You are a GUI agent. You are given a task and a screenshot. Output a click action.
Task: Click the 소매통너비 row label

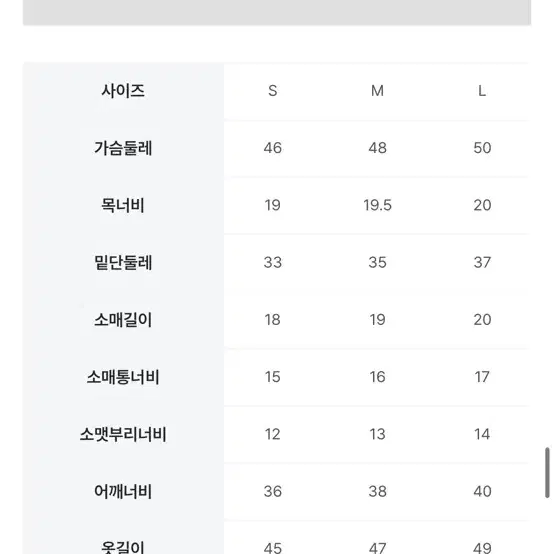(x=123, y=377)
